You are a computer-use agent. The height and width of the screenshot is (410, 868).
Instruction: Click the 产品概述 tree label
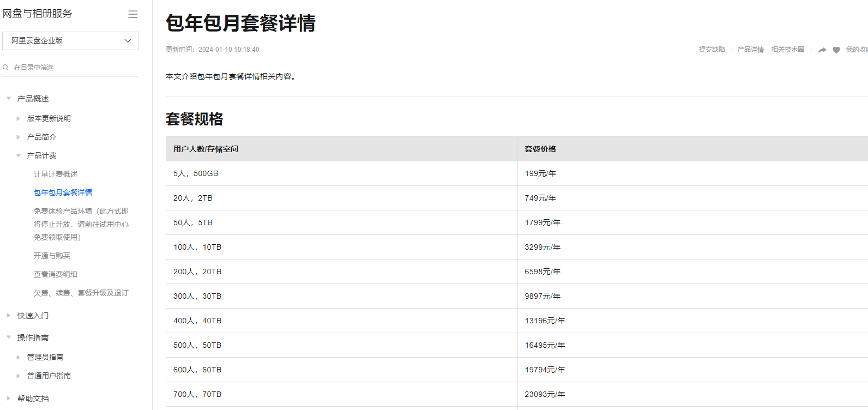33,99
